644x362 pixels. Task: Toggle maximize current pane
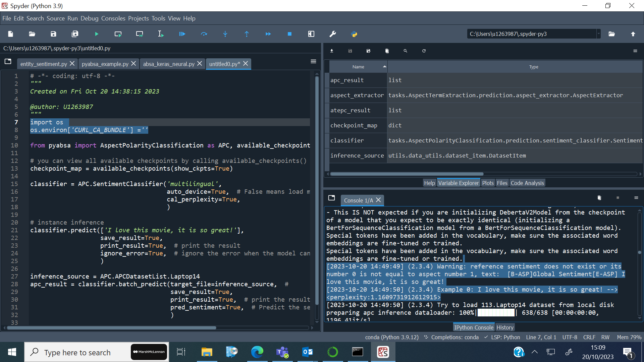click(311, 34)
